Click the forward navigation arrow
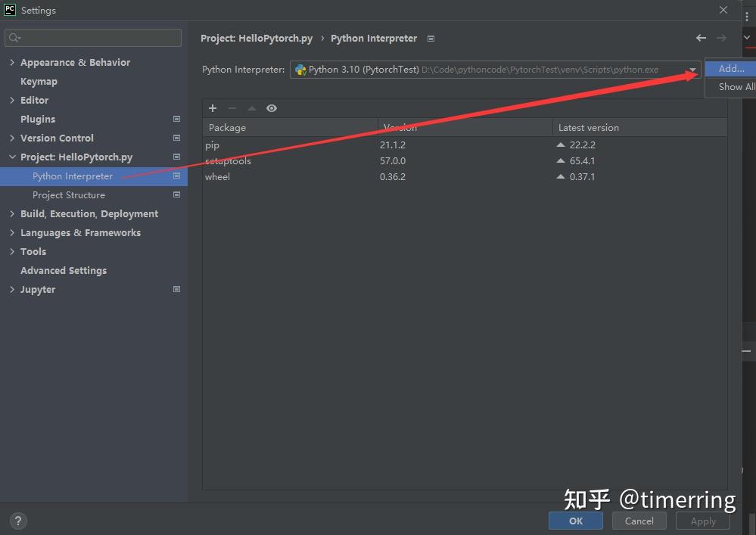The width and height of the screenshot is (756, 535). click(720, 38)
